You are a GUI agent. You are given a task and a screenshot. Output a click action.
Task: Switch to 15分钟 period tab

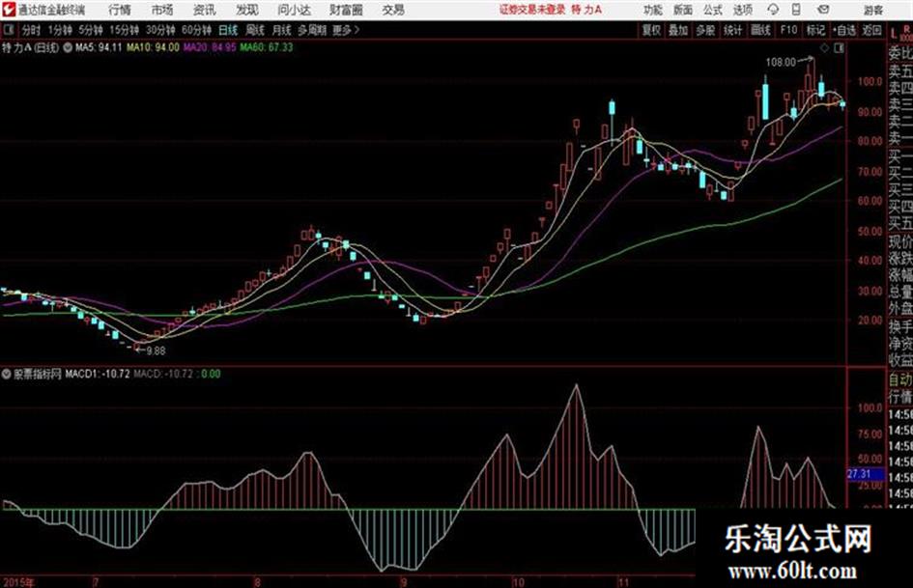pos(124,30)
